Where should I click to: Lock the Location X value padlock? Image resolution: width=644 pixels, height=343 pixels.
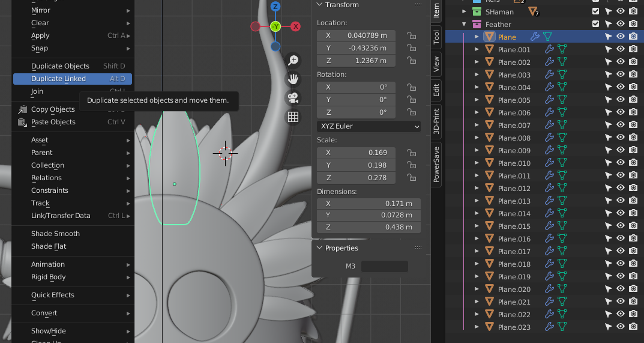point(411,35)
